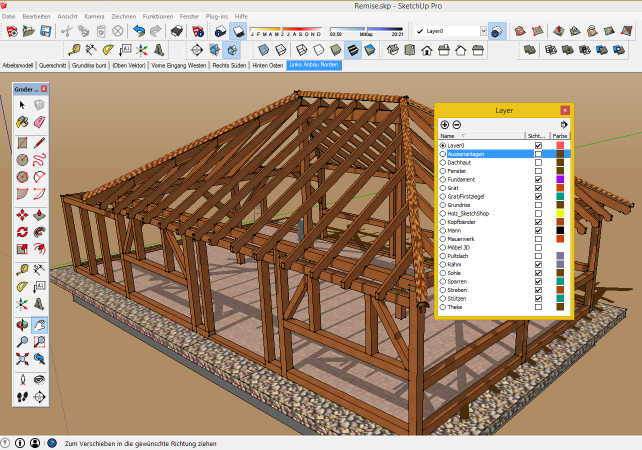Viewport: 642px width, 450px height.
Task: Select the Tape Measure tool
Action: coord(22,269)
